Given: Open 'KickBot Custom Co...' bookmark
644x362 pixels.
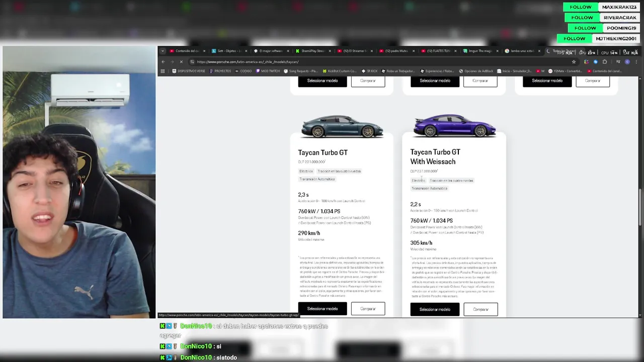Looking at the screenshot, I should (340, 71).
